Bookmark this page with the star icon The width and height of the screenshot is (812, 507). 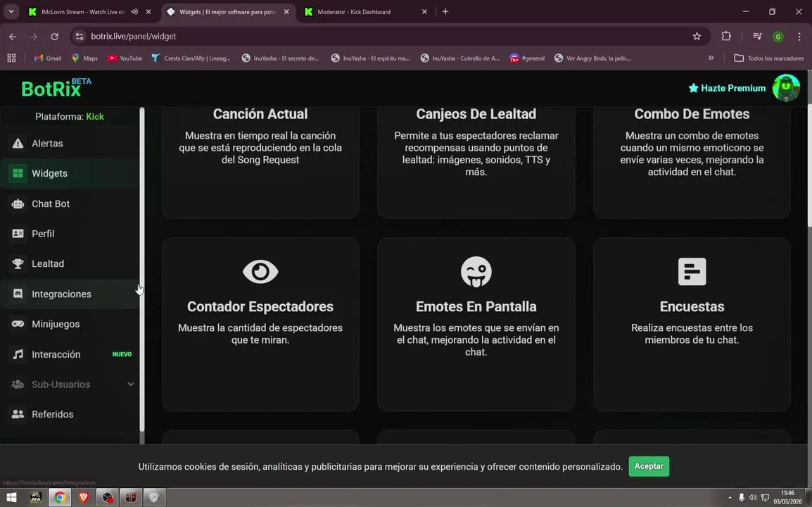[x=697, y=37]
